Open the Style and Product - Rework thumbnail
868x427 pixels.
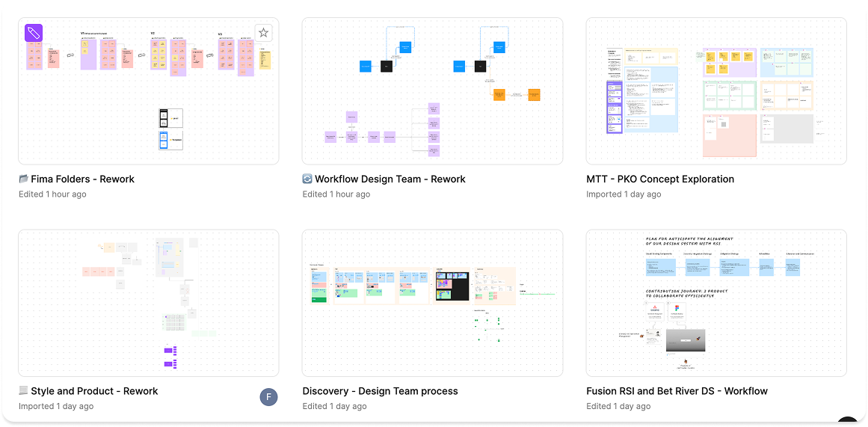point(148,303)
